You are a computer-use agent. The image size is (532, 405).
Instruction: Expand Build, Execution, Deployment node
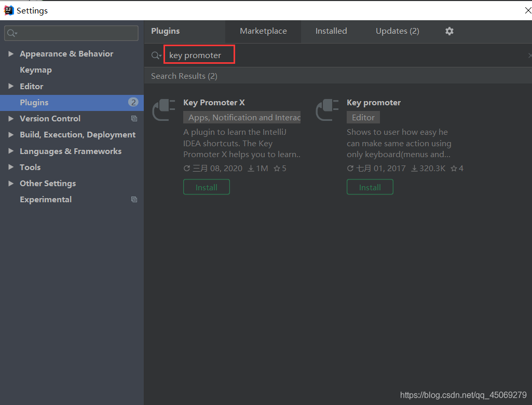point(11,135)
